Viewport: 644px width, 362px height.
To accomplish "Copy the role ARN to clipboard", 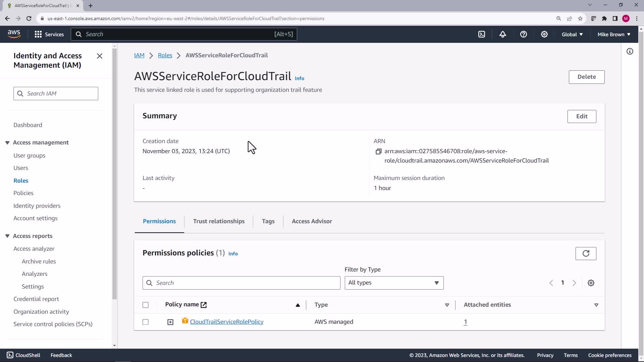I will tap(378, 152).
